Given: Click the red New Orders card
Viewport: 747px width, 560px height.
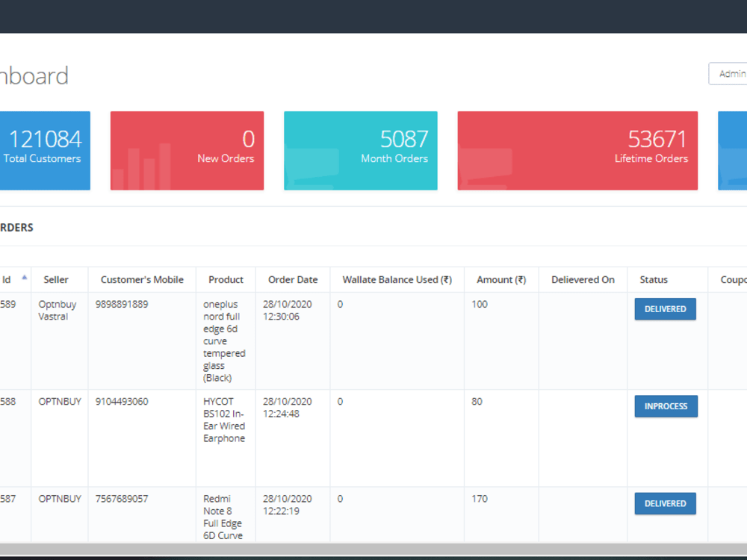Looking at the screenshot, I should click(x=187, y=149).
